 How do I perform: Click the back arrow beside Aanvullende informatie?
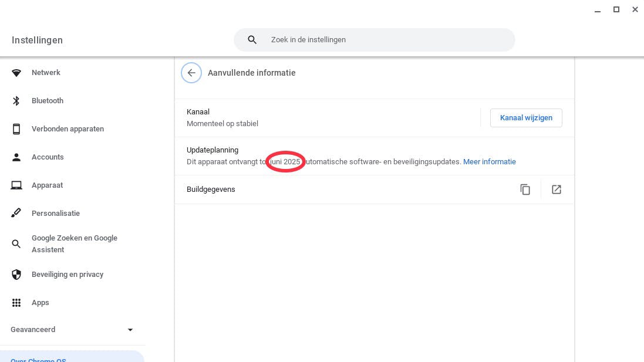tap(191, 73)
